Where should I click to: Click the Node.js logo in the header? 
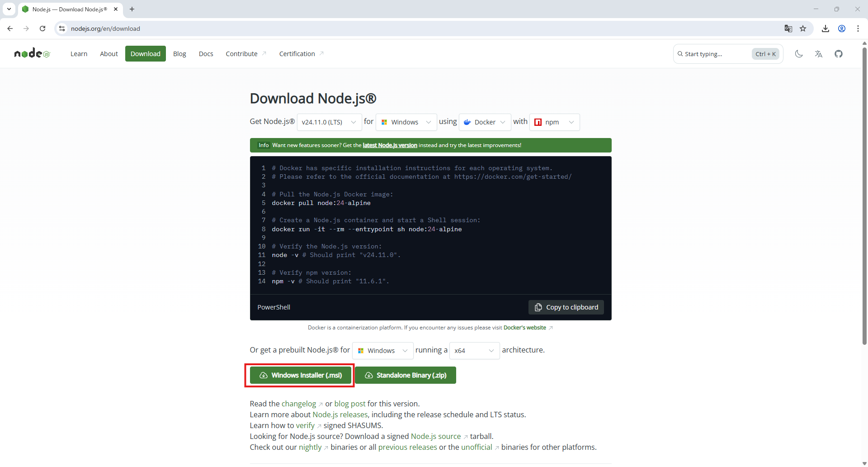[x=32, y=53]
